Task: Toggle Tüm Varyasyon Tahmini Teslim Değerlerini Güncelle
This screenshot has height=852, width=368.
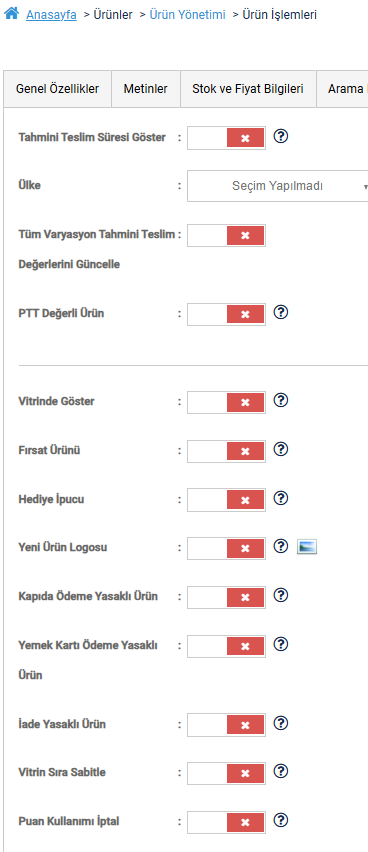Action: pos(226,235)
